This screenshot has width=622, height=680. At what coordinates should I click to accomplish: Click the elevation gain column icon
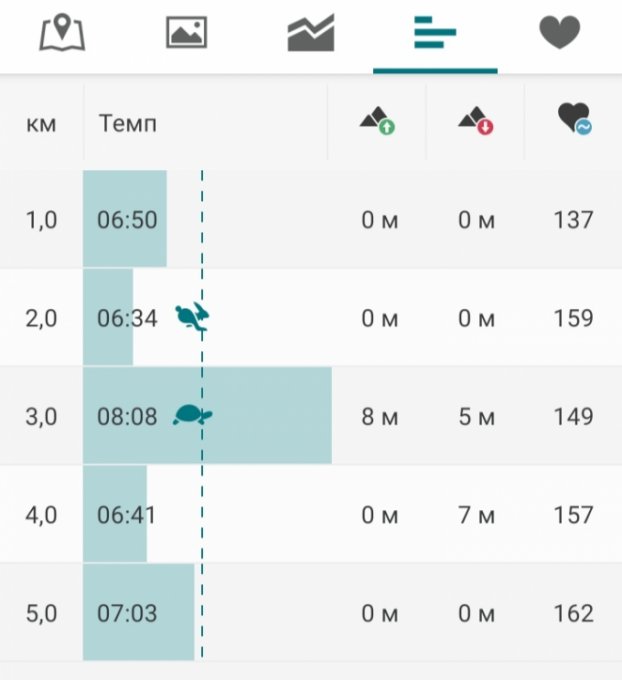tap(377, 123)
